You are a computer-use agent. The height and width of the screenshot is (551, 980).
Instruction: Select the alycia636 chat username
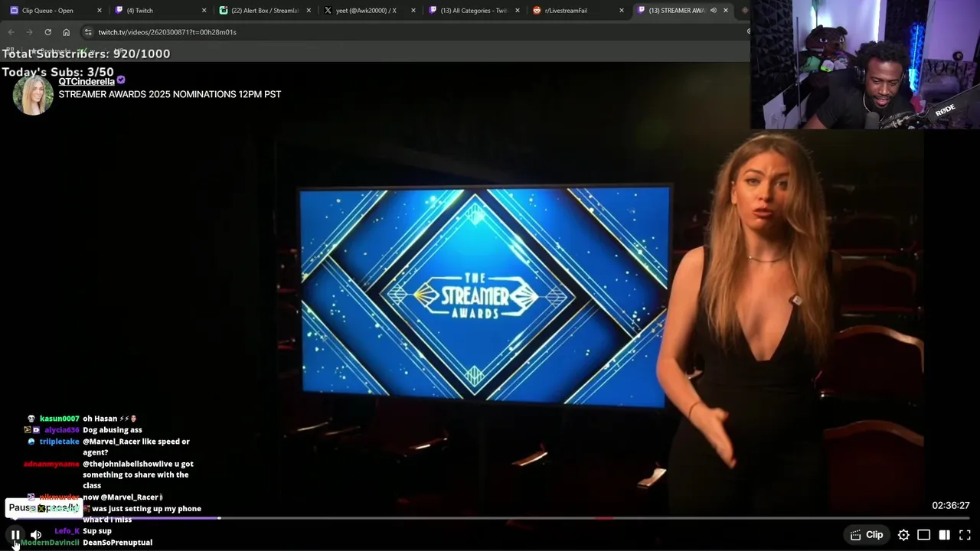coord(61,430)
